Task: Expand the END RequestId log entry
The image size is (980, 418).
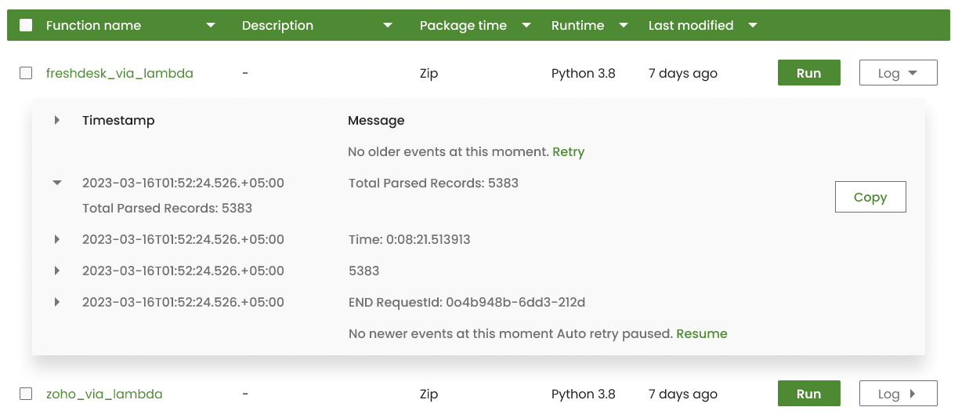Action: pos(57,302)
